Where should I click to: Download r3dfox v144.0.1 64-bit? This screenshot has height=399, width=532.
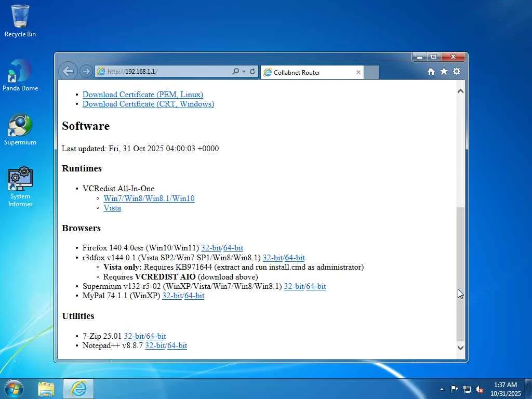point(295,258)
